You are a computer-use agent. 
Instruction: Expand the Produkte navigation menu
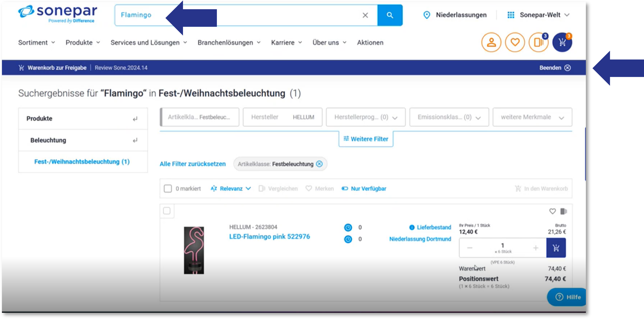(83, 42)
